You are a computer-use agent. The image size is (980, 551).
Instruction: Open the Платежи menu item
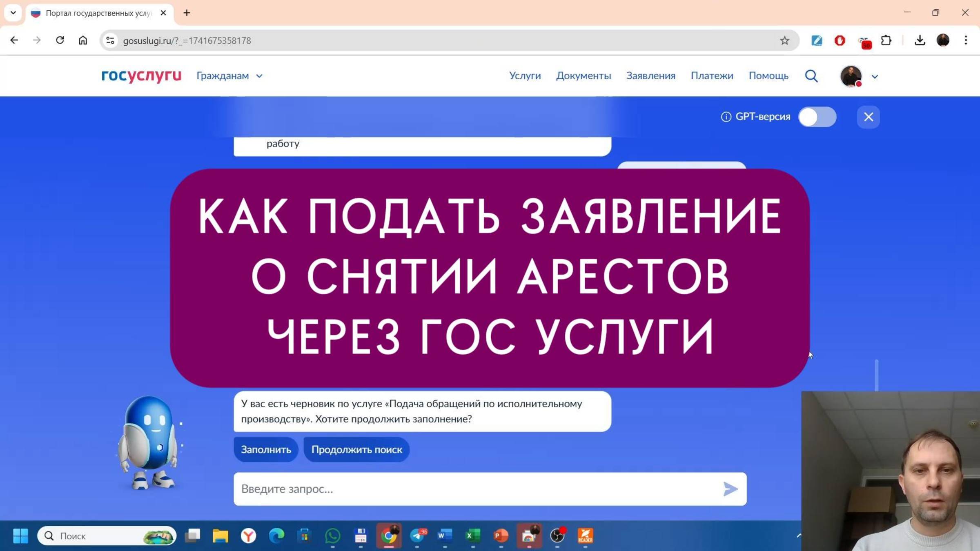pyautogui.click(x=712, y=76)
